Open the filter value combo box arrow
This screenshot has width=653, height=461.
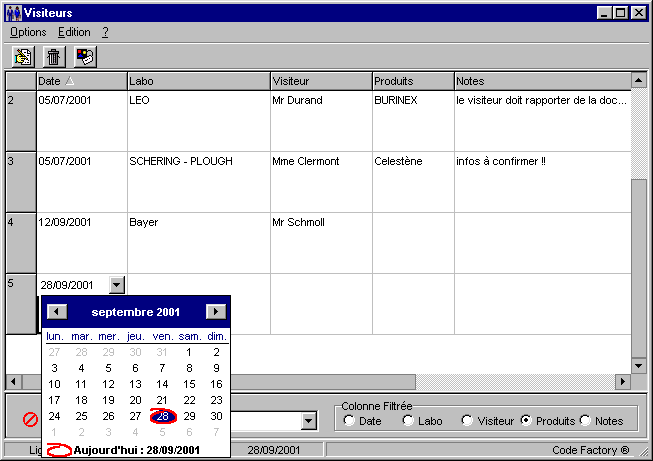tap(309, 421)
